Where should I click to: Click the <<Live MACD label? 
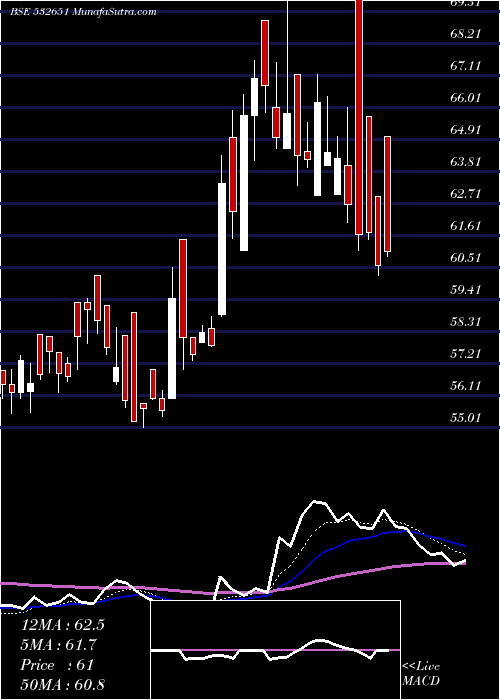[x=421, y=674]
